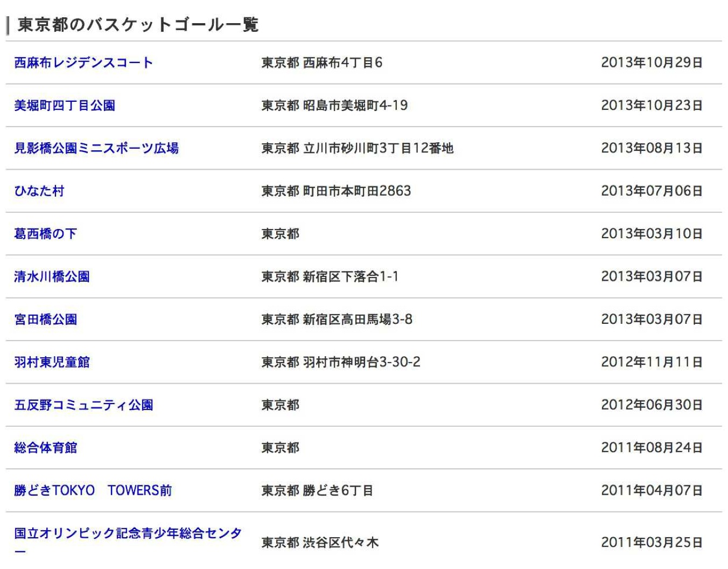Click address 東京都 西麻布4丁目6
The width and height of the screenshot is (728, 569).
(322, 63)
